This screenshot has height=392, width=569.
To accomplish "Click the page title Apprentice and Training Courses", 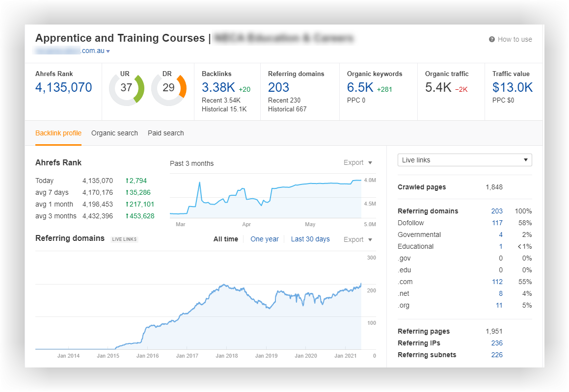I will (x=120, y=38).
